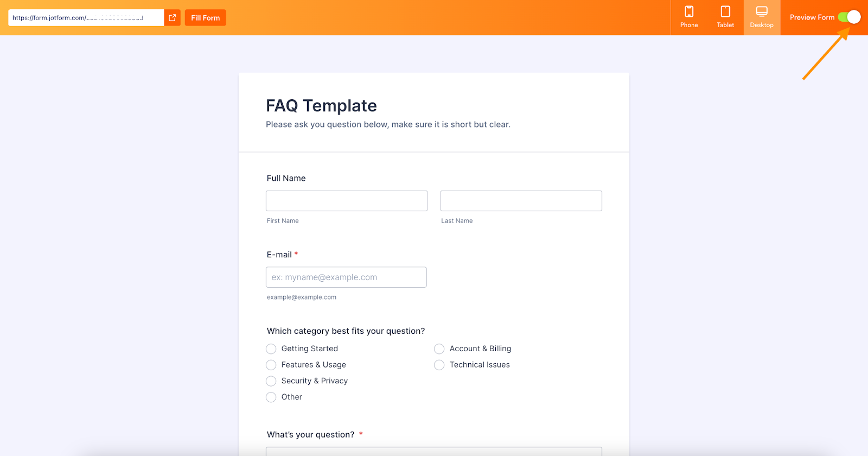Choose Account & Billing category

(x=439, y=349)
